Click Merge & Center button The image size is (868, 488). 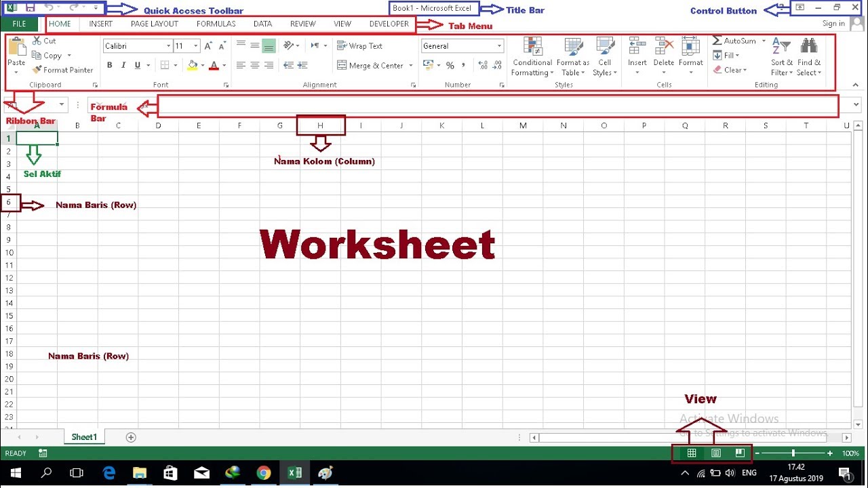[x=370, y=66]
